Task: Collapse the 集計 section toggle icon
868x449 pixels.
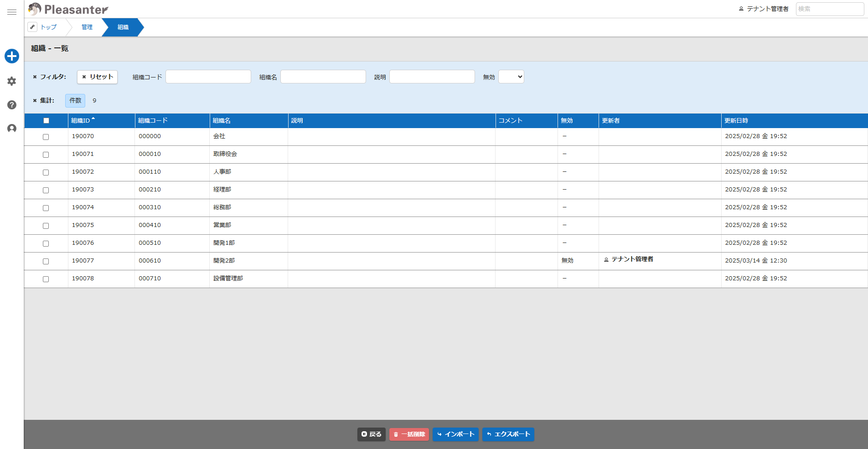Action: (35, 101)
